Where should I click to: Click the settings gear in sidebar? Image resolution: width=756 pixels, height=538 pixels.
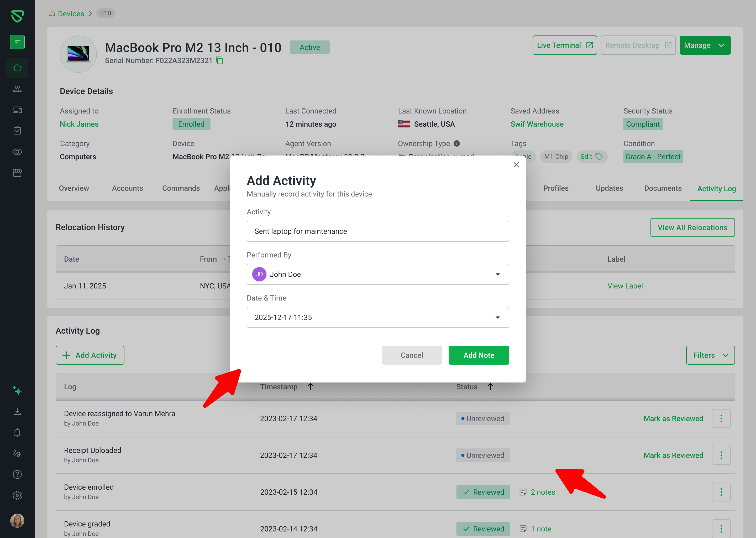[17, 495]
